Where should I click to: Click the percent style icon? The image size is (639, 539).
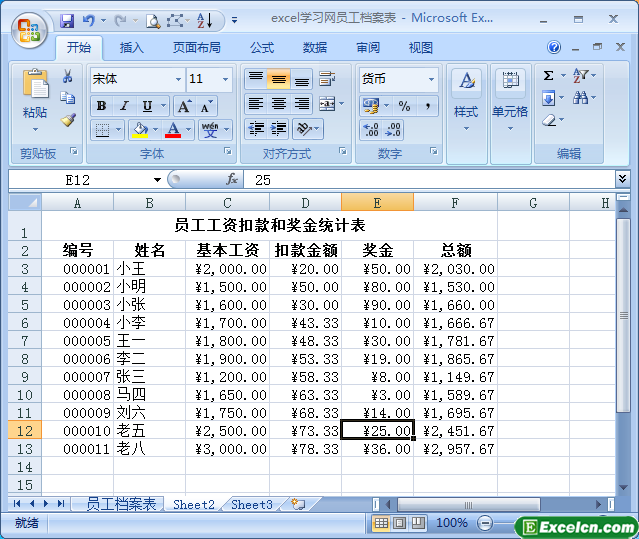[x=404, y=106]
